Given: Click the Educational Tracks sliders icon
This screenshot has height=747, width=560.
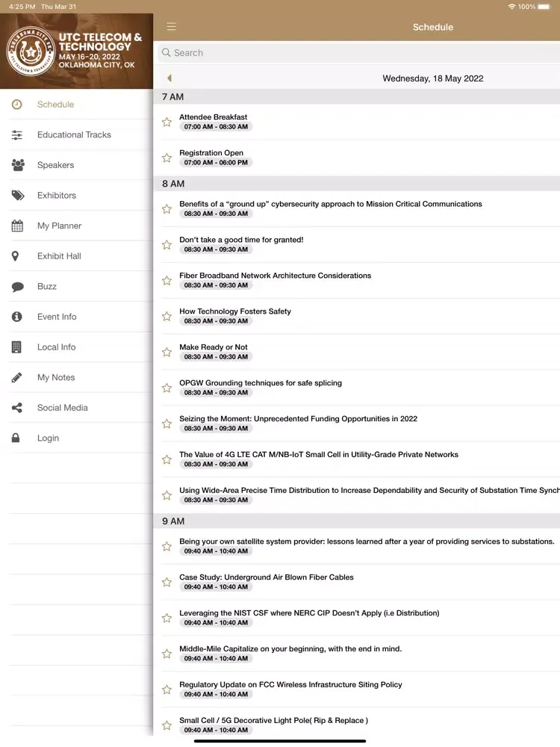Looking at the screenshot, I should tap(16, 134).
